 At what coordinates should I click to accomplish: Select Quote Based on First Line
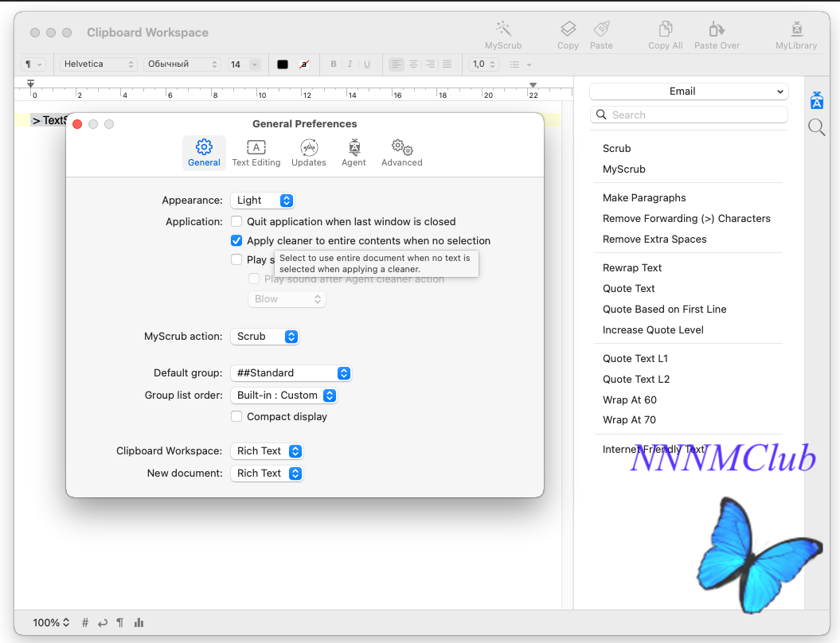pyautogui.click(x=664, y=309)
